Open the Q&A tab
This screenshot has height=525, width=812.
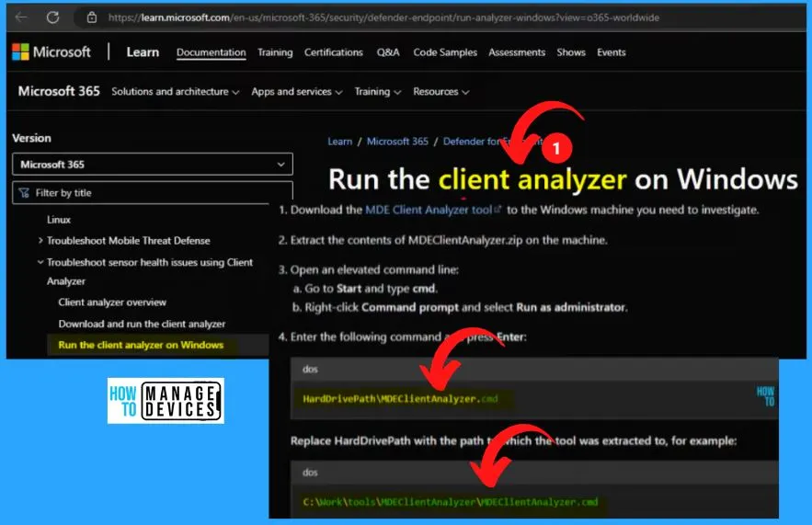click(388, 52)
